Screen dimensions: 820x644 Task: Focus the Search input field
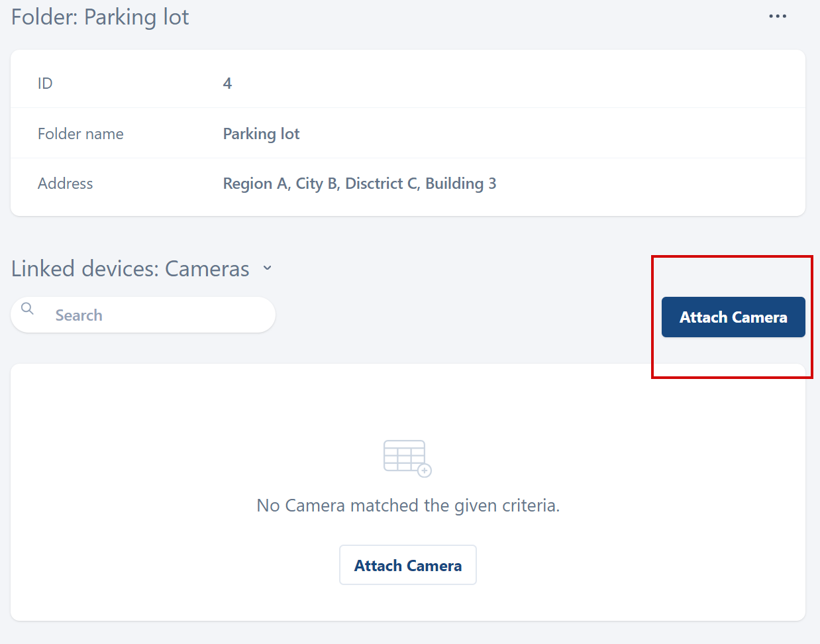coord(159,315)
